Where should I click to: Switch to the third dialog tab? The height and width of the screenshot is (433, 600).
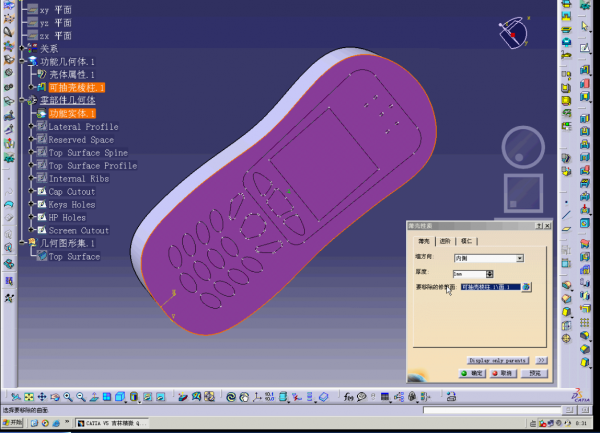click(x=467, y=241)
